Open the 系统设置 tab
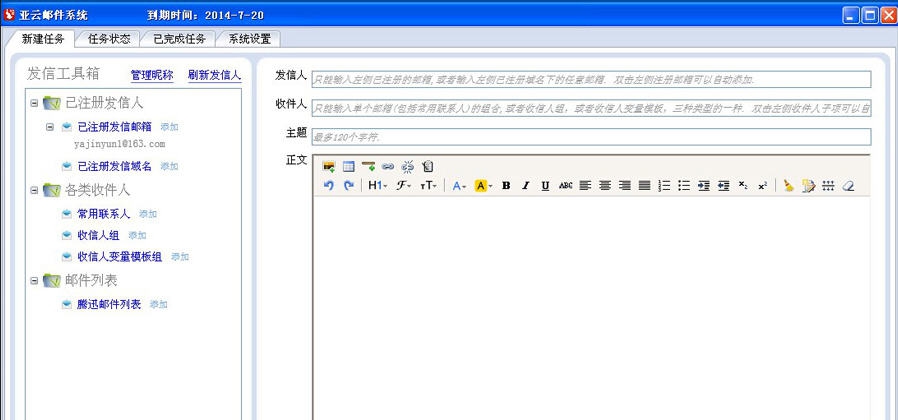The image size is (898, 420). click(x=250, y=39)
